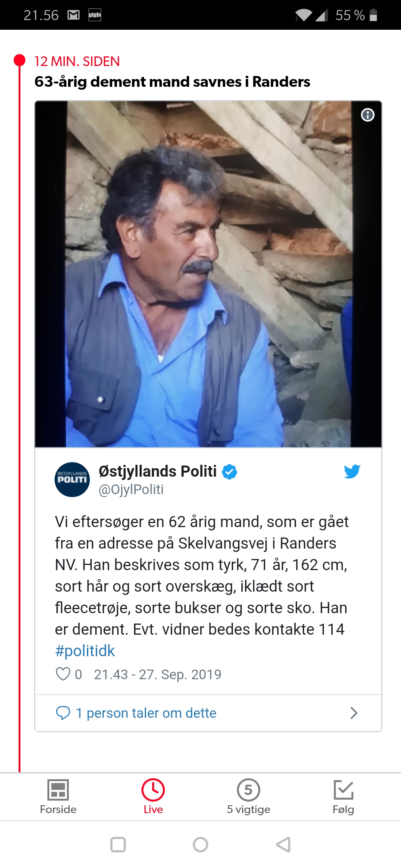Switch to the Forside tab
Screen dimensions: 401x868
click(x=58, y=796)
